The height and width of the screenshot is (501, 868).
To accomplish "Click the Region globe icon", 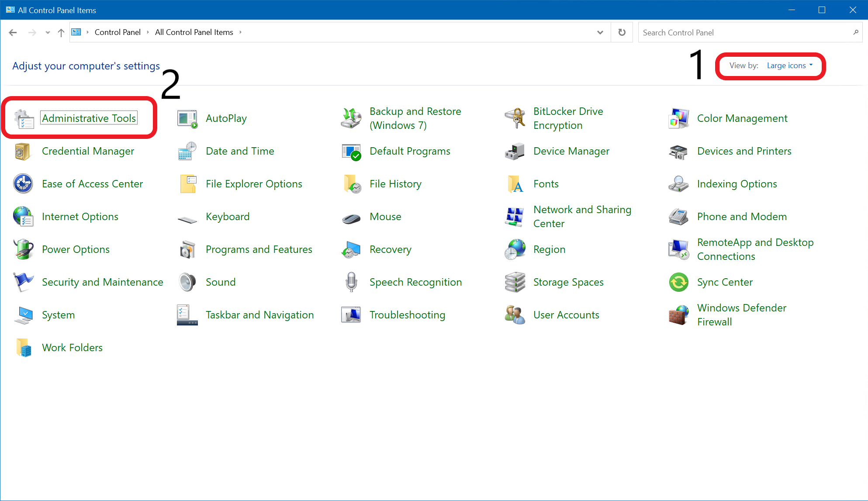I will pyautogui.click(x=515, y=250).
